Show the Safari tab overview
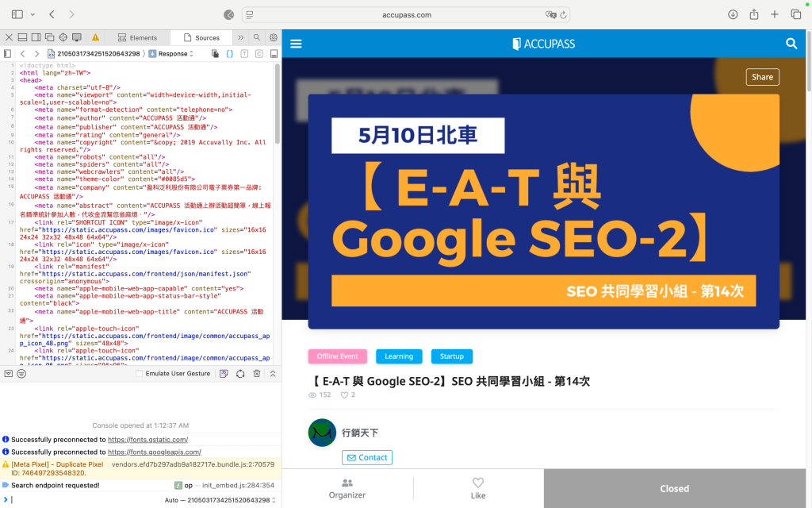 point(796,14)
